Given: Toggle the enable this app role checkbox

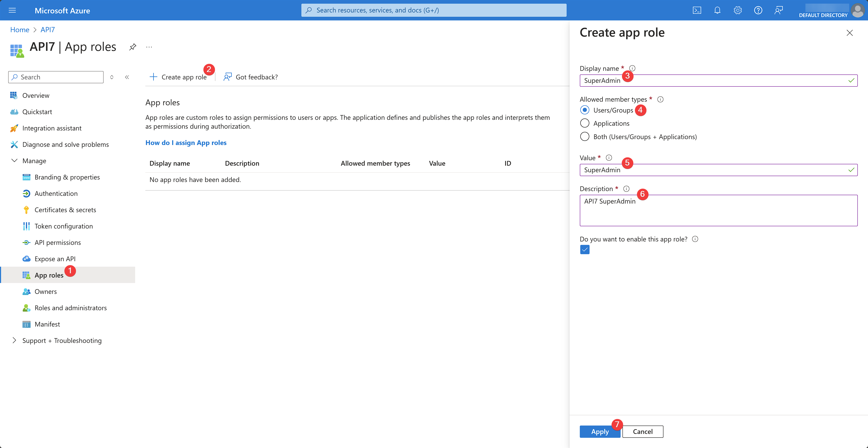Looking at the screenshot, I should click(x=585, y=250).
